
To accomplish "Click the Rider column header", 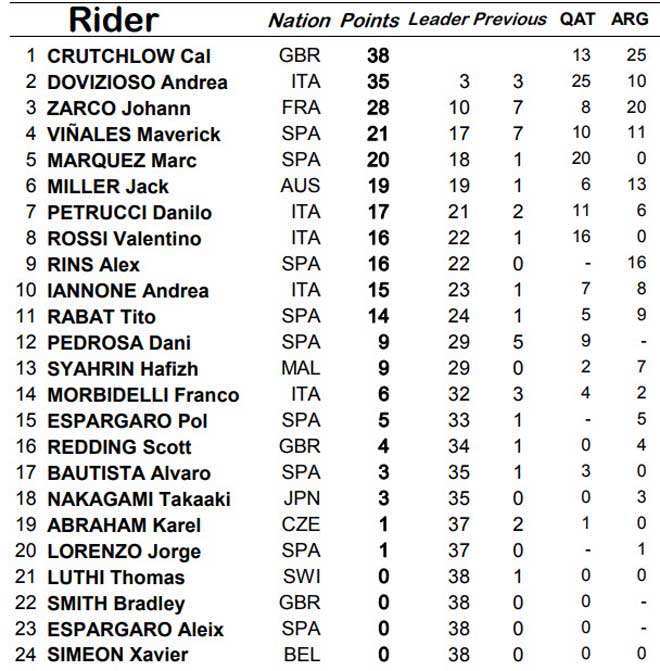I will (113, 19).
